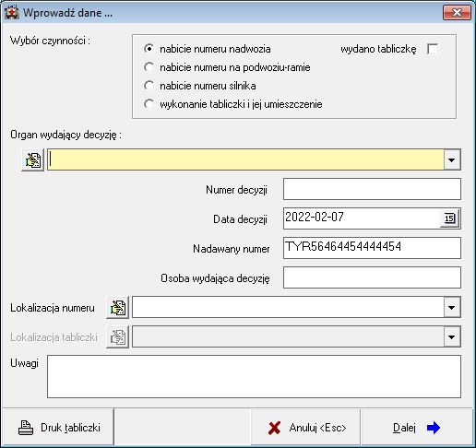The image size is (476, 448).
Task: Expand the Organ wydający decyzję dropdown
Action: [x=452, y=159]
